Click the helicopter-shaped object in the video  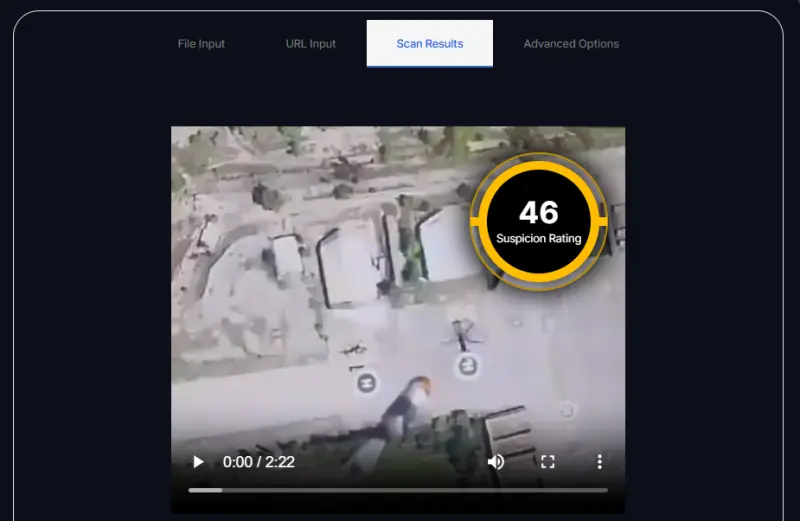point(461,333)
